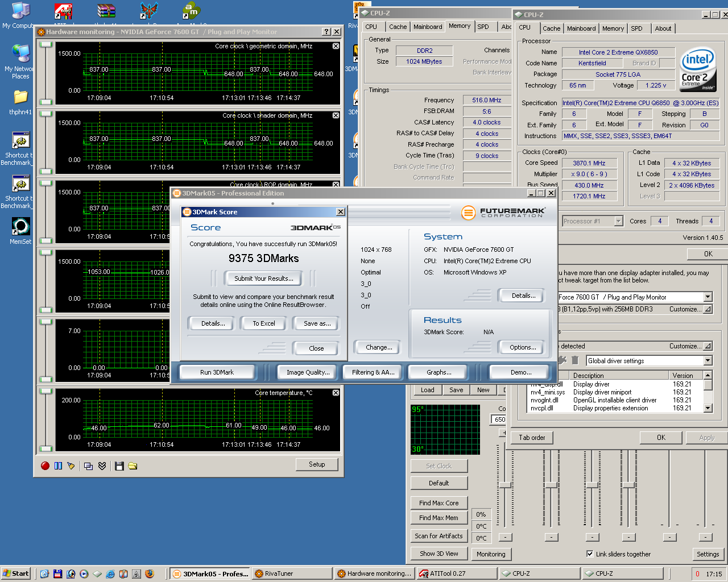Click the Graphs button in 3DMark05

click(x=439, y=372)
